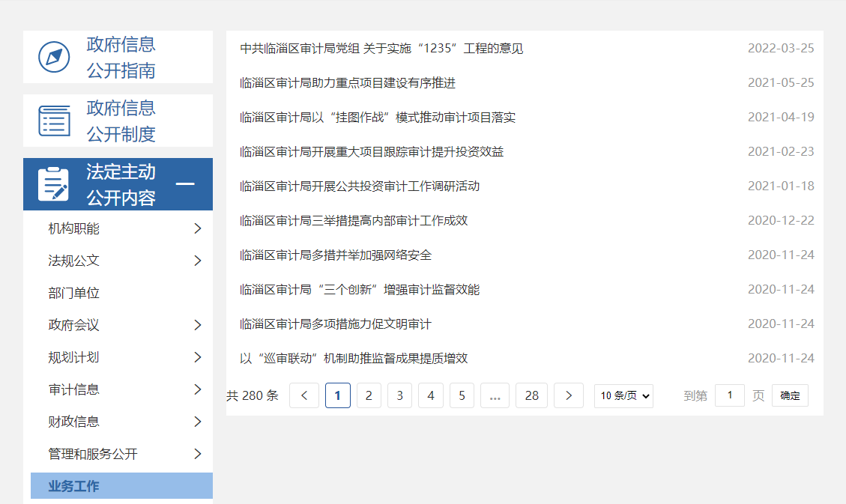Image resolution: width=846 pixels, height=504 pixels.
Task: Click the page number input field
Action: 729,395
